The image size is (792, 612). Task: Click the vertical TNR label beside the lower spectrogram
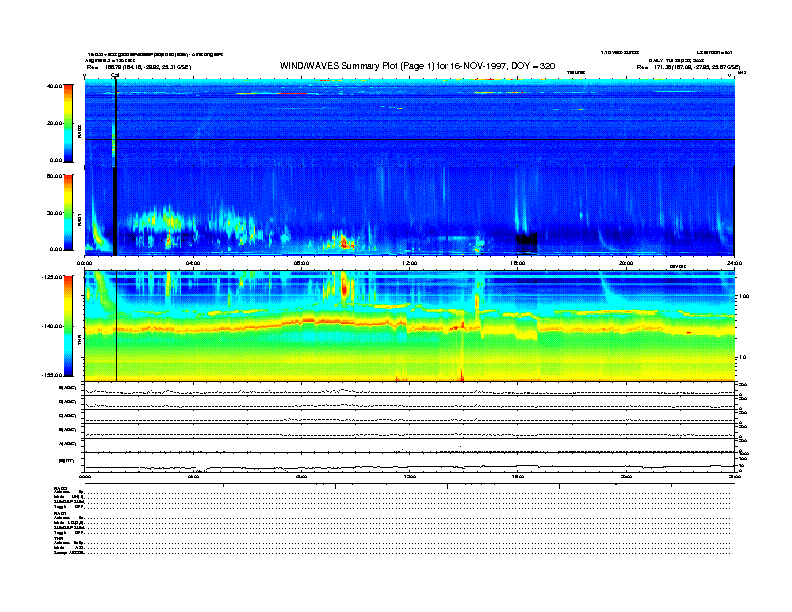coord(79,342)
